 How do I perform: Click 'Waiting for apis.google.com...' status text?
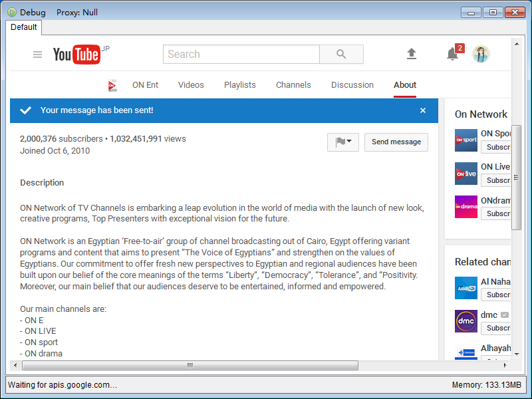pos(63,385)
